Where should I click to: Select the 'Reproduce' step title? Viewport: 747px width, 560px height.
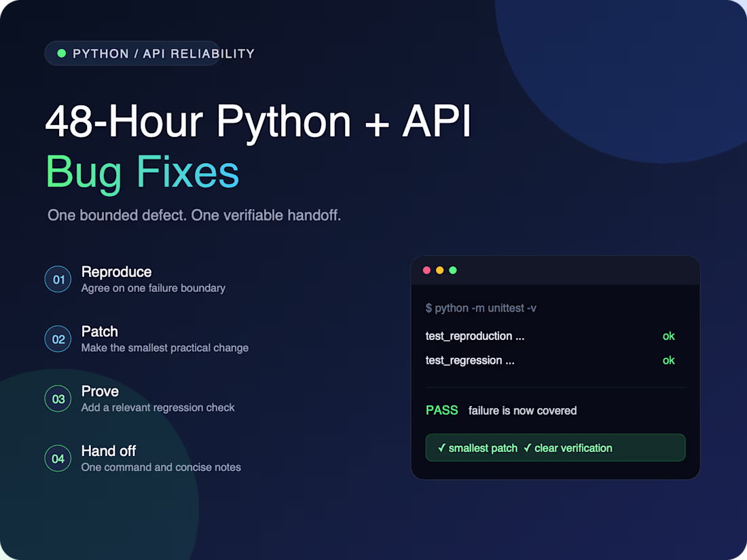click(116, 272)
